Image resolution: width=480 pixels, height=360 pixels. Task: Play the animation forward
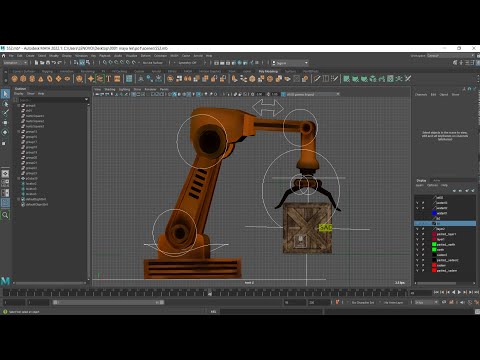(x=459, y=292)
